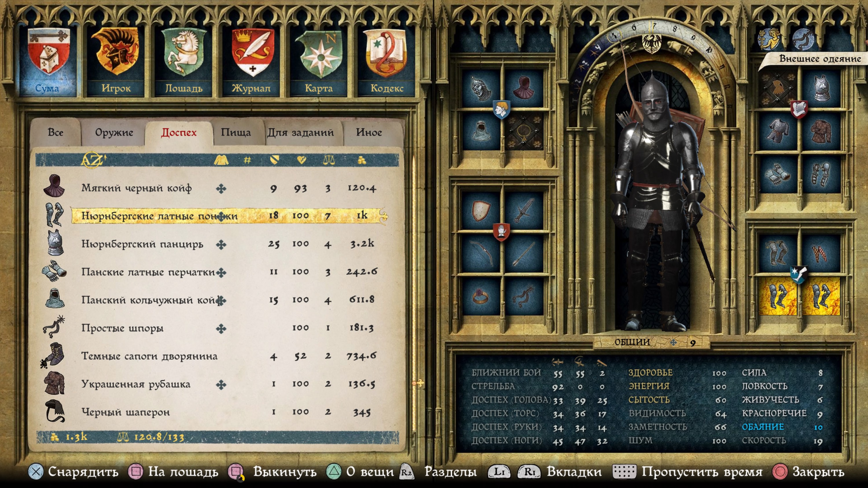Sort by weight scales column
The height and width of the screenshot is (488, 868).
pyautogui.click(x=329, y=160)
